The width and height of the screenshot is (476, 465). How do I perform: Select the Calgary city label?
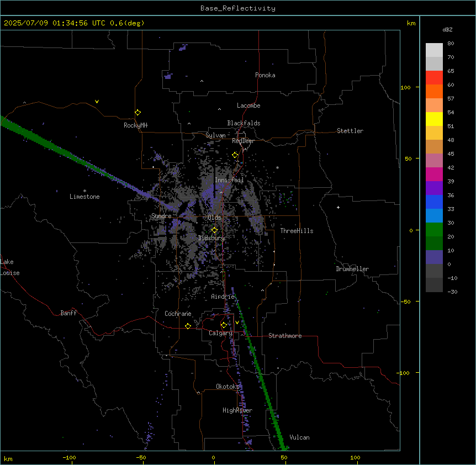click(x=220, y=333)
